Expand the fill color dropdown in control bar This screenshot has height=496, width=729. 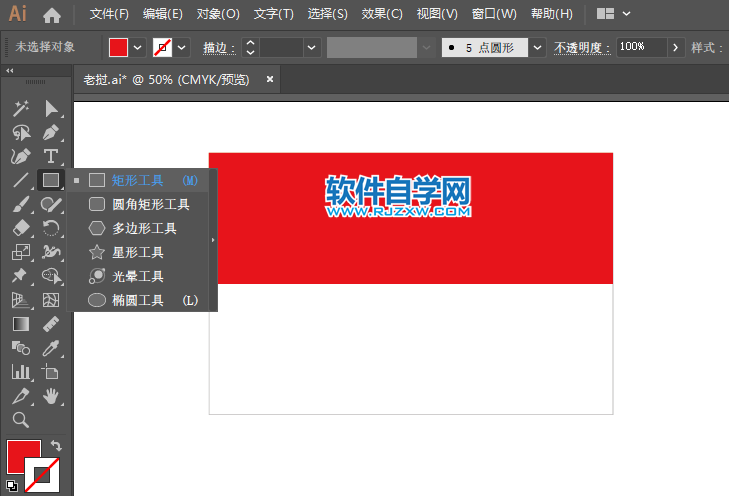pyautogui.click(x=137, y=47)
